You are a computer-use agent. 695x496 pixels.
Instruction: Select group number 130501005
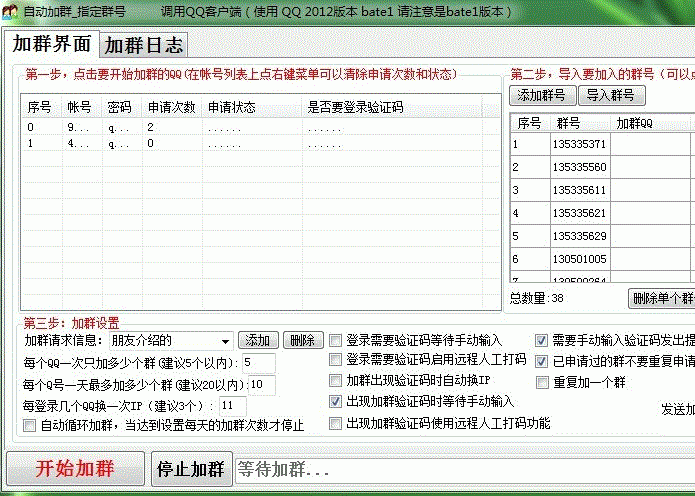pos(579,259)
